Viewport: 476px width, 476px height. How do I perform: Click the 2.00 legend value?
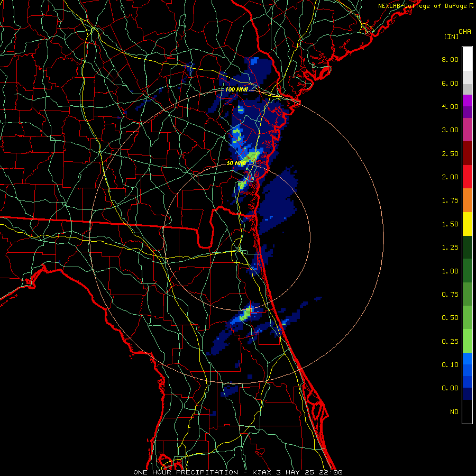[450, 177]
